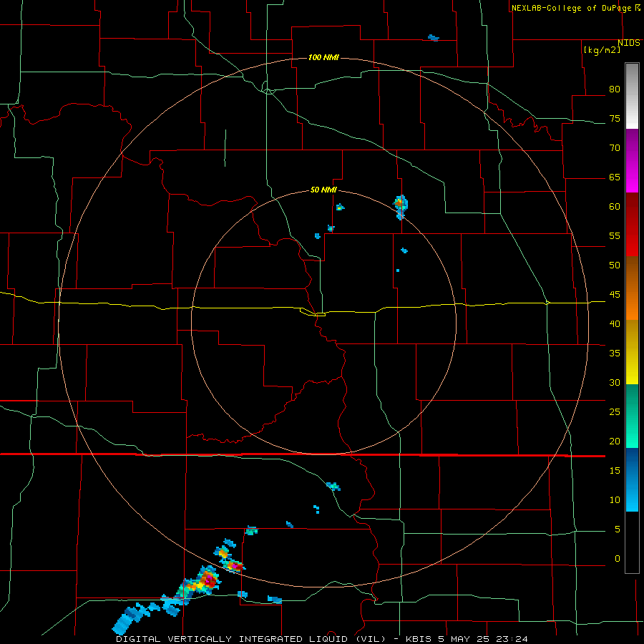The image size is (644, 644).
Task: Click the 30 value on the scale
Action: (x=615, y=383)
